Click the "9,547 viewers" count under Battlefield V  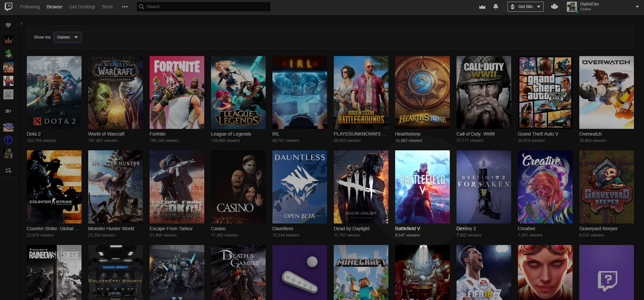coord(408,235)
